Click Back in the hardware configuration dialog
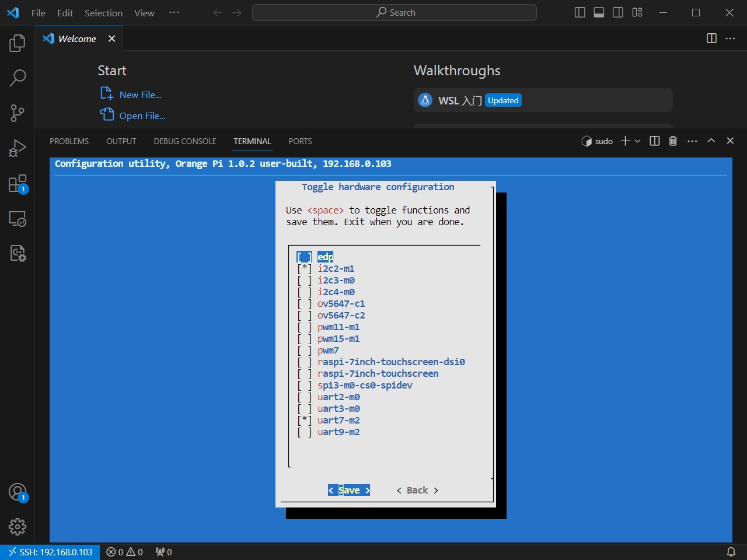The height and width of the screenshot is (560, 747). coord(417,490)
